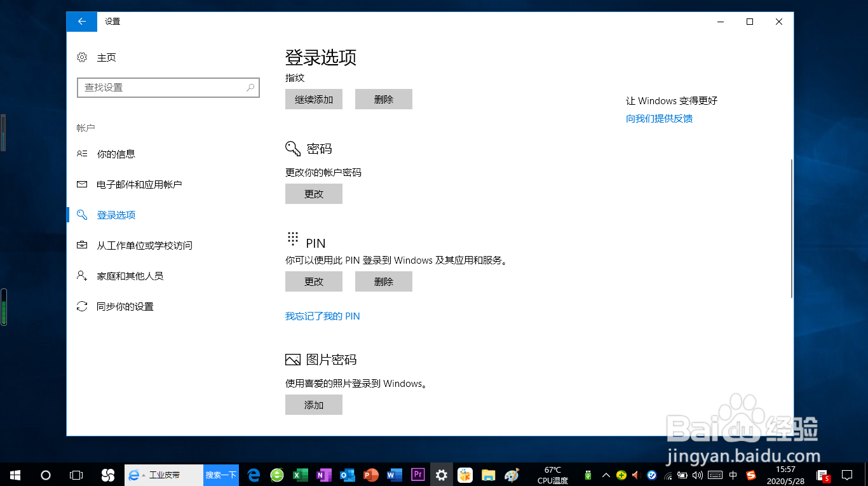This screenshot has height=486, width=868.
Task: Open Cortana circle on taskbar
Action: point(45,475)
